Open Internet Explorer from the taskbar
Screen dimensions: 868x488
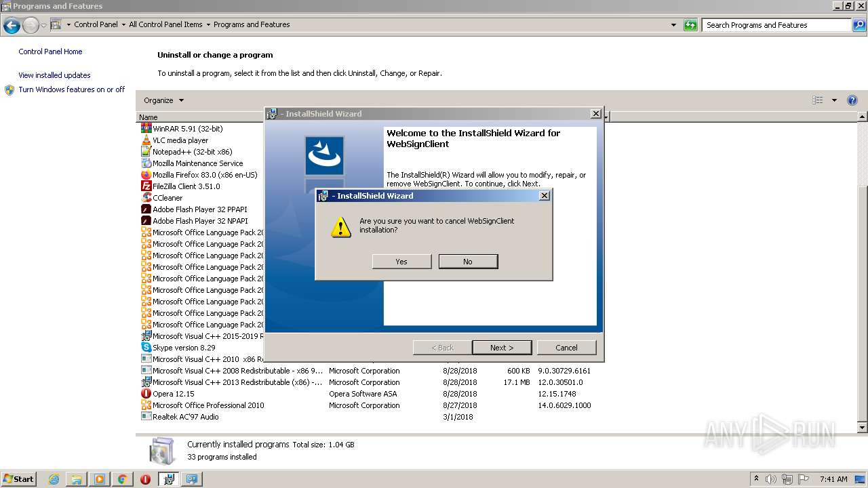coord(54,479)
